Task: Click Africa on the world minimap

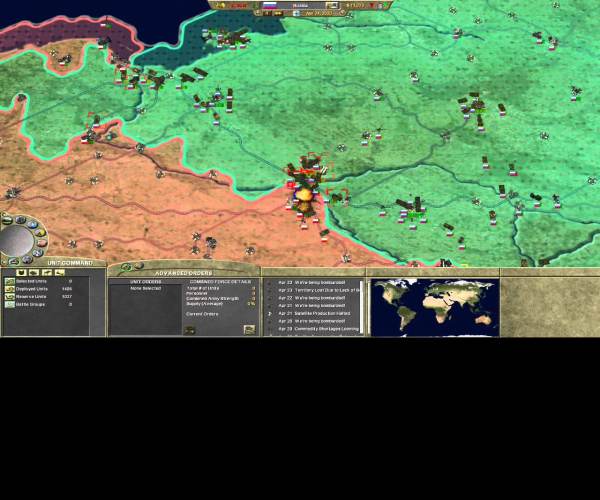Action: coord(437,309)
